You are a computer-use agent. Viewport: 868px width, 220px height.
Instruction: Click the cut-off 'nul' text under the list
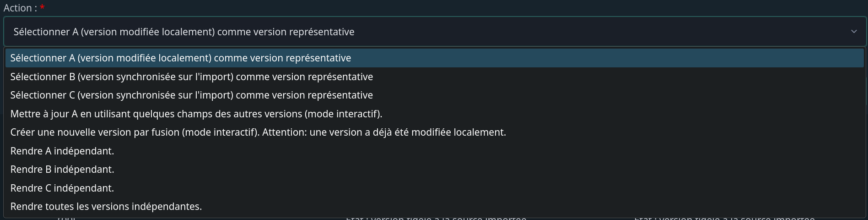point(66,219)
